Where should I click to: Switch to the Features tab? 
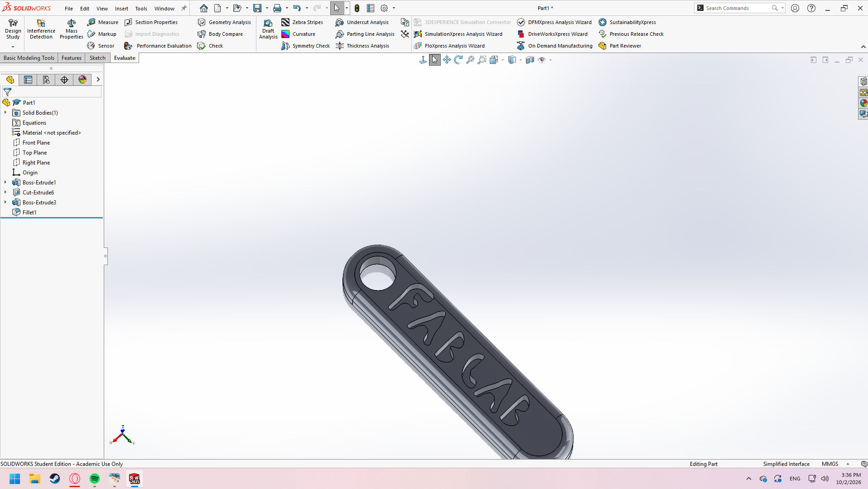coord(72,58)
